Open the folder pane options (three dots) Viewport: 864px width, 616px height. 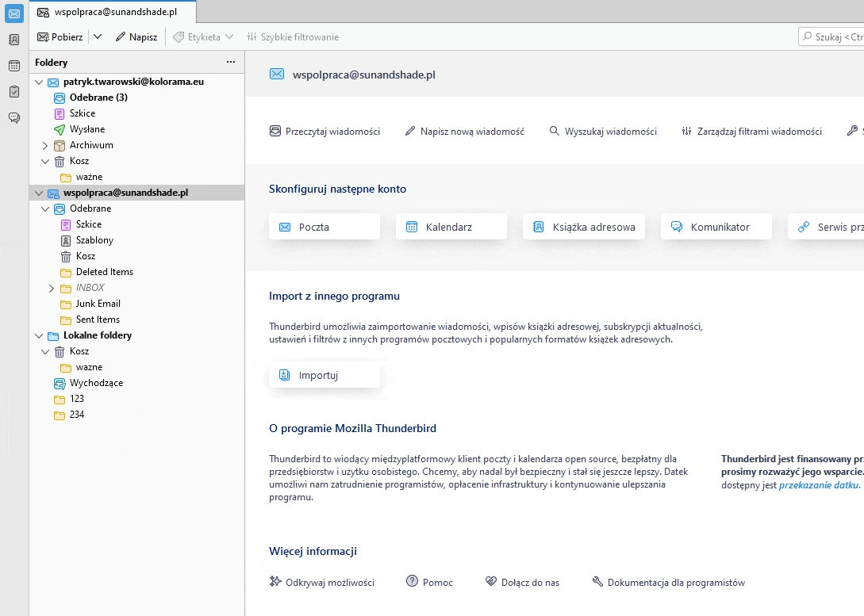pos(231,62)
